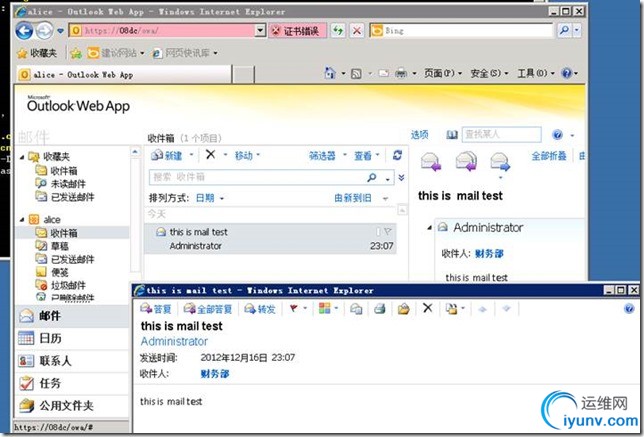Refresh the page with the green arrows icon
Screen dimensions: 644x437
[x=338, y=30]
